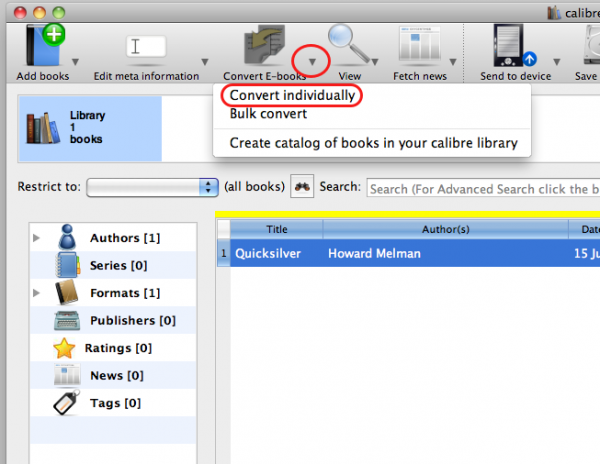Select Ratings [0] in tag browser
The height and width of the screenshot is (464, 600).
[x=118, y=348]
